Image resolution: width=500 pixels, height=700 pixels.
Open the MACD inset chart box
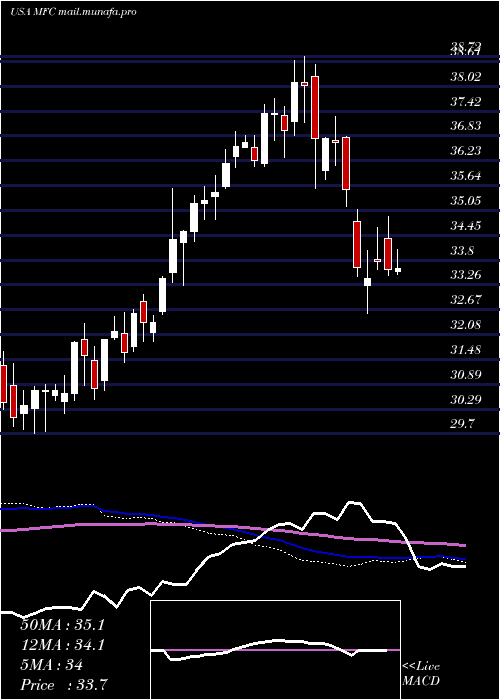tap(275, 650)
